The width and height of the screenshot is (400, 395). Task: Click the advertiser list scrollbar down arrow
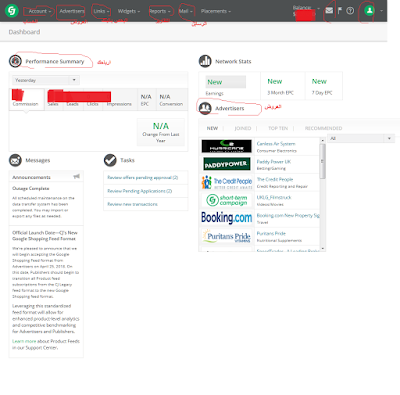[x=322, y=249]
